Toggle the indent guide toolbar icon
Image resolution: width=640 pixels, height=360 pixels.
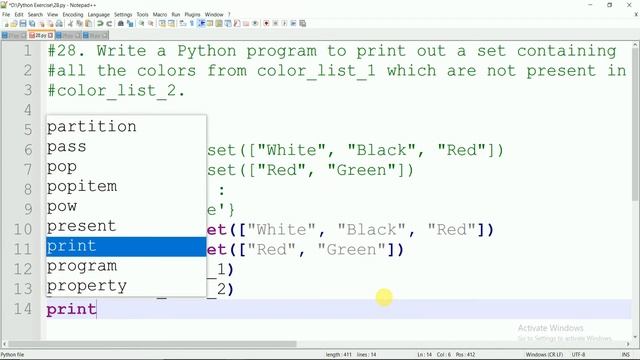pyautogui.click(x=201, y=24)
